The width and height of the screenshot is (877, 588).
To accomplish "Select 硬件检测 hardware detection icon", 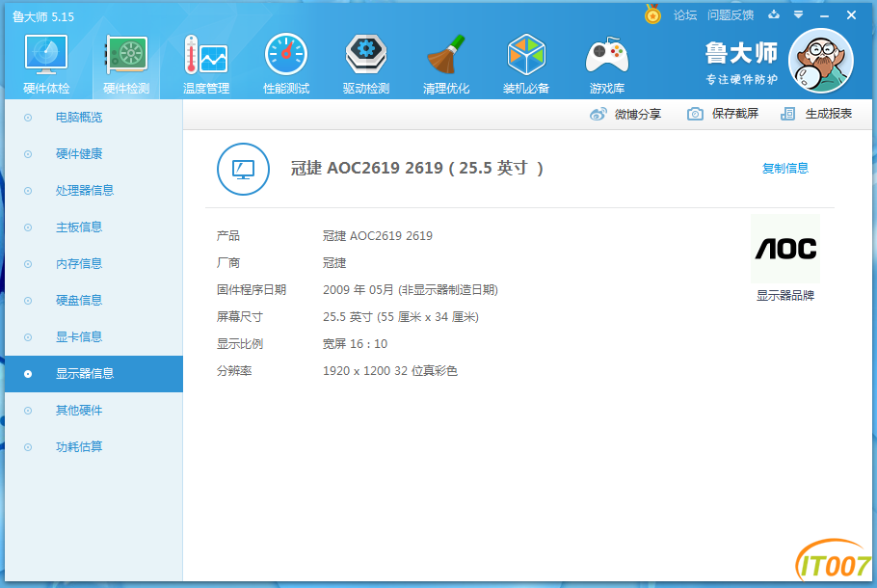I will pos(126,55).
